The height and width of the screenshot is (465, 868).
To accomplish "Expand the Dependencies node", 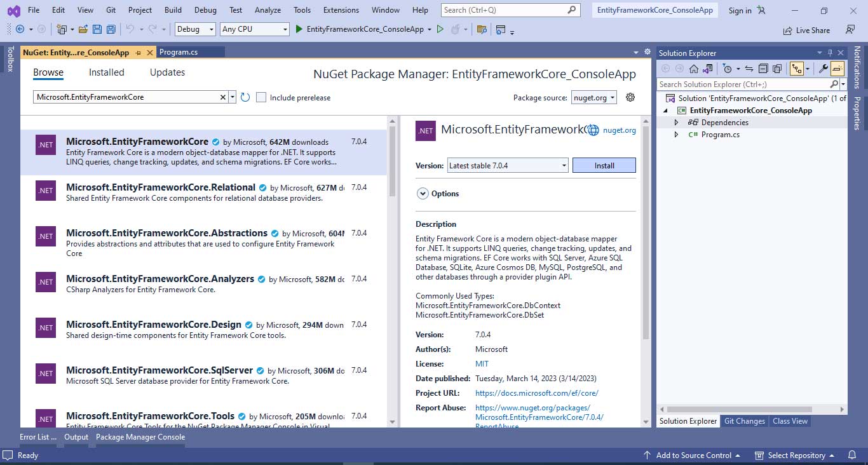I will [x=675, y=122].
